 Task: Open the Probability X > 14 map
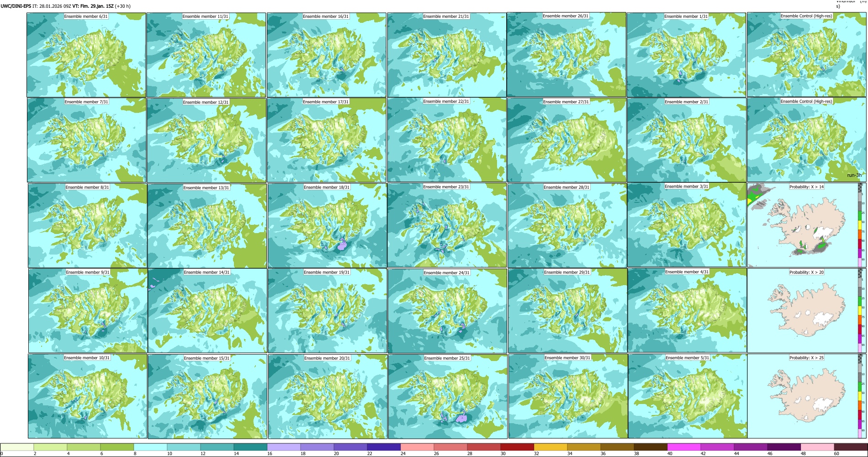pos(807,225)
